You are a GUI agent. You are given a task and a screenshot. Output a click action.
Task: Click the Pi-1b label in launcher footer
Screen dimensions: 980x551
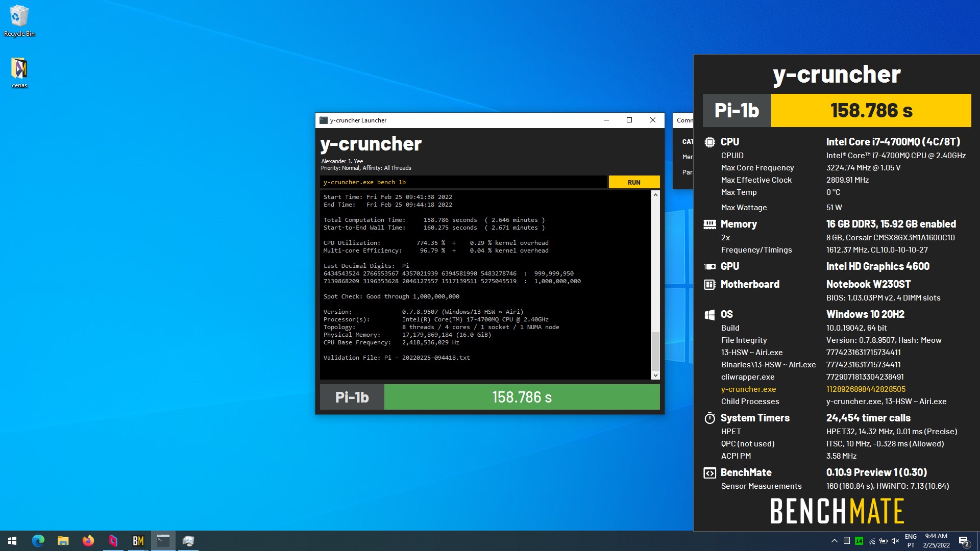[x=352, y=397]
